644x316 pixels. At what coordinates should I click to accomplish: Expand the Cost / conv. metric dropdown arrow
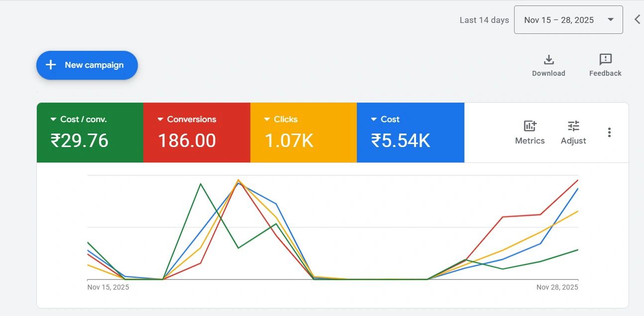[x=53, y=120]
